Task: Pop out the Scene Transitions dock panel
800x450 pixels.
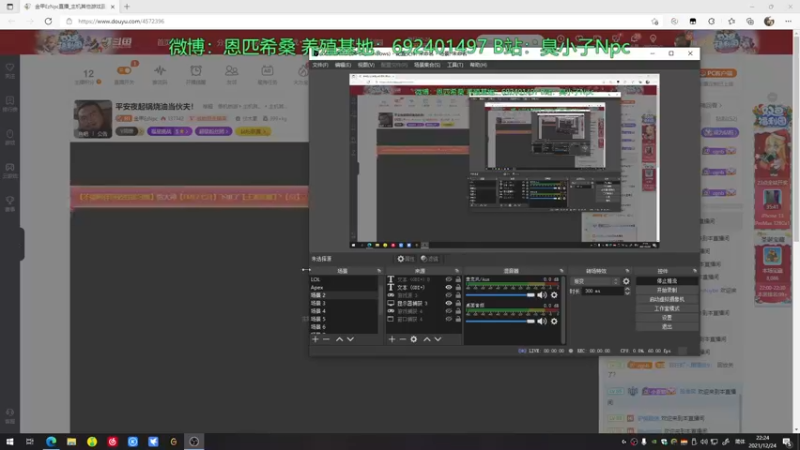Action: click(627, 271)
